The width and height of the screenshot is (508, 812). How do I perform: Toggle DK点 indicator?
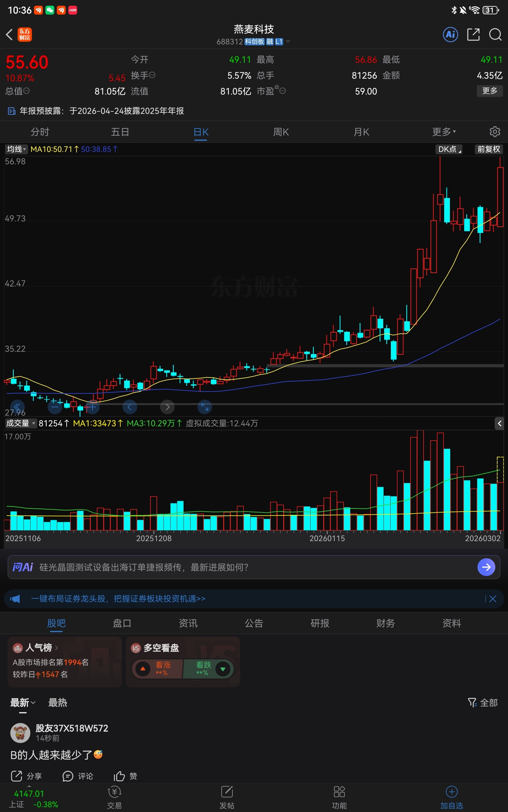pos(449,149)
